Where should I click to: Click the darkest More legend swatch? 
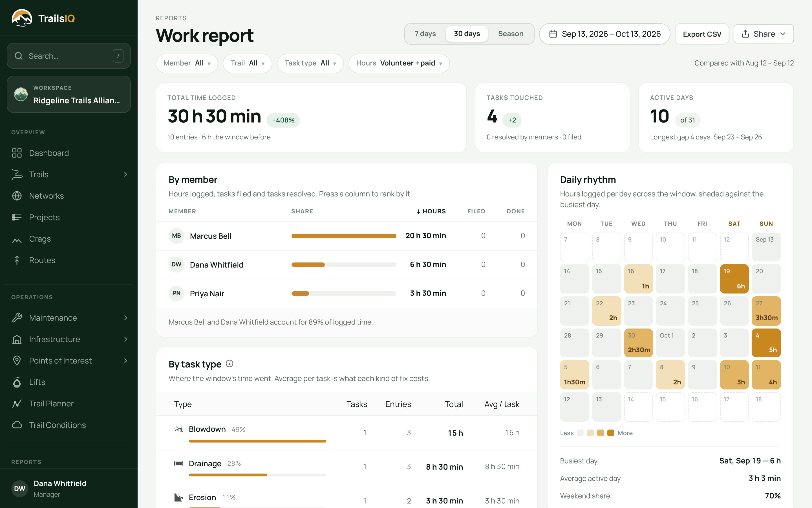click(x=611, y=433)
